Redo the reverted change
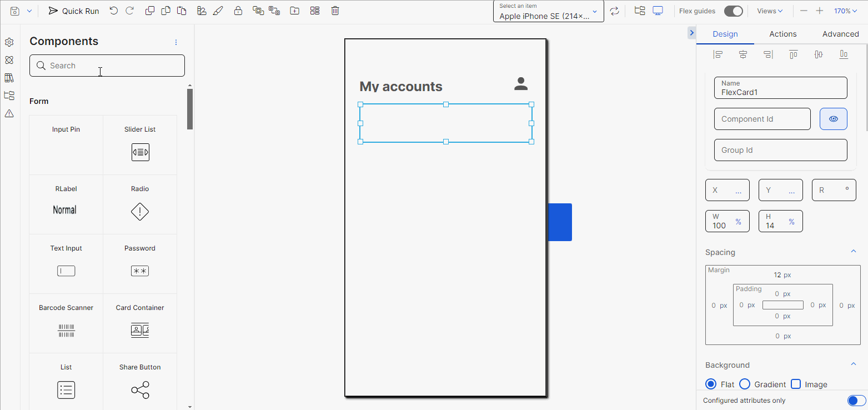 [x=130, y=10]
